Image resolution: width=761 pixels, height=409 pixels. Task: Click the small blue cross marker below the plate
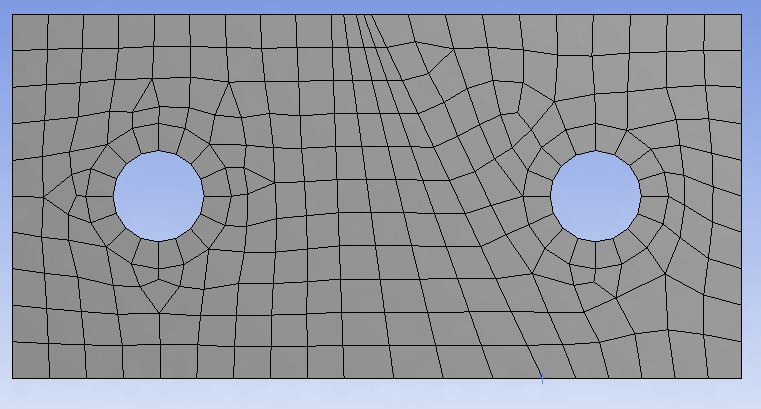pos(542,379)
